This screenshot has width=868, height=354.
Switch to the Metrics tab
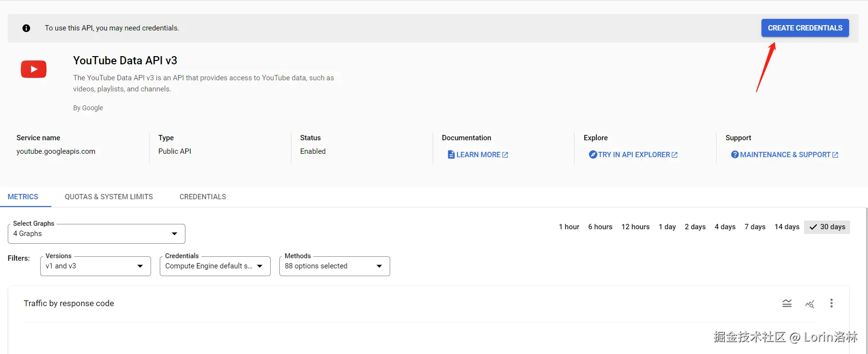tap(23, 197)
